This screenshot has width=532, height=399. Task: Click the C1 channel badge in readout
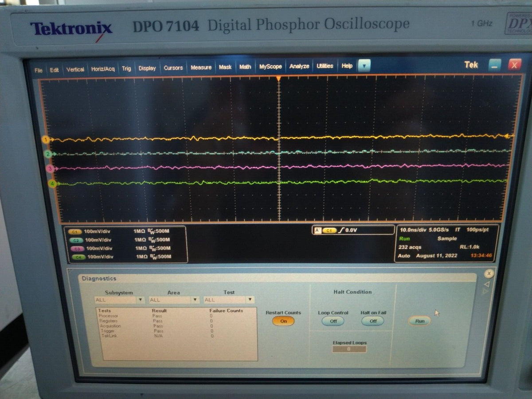pyautogui.click(x=74, y=232)
